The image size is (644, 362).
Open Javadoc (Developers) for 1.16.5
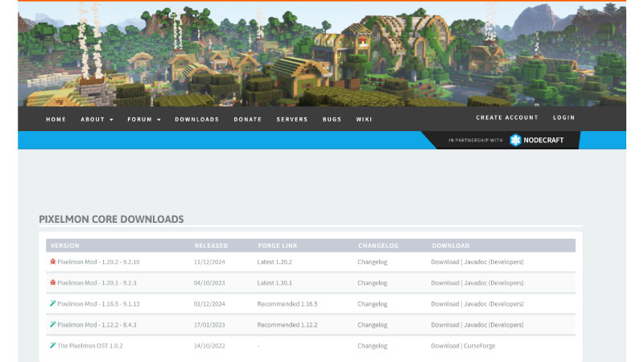point(493,304)
